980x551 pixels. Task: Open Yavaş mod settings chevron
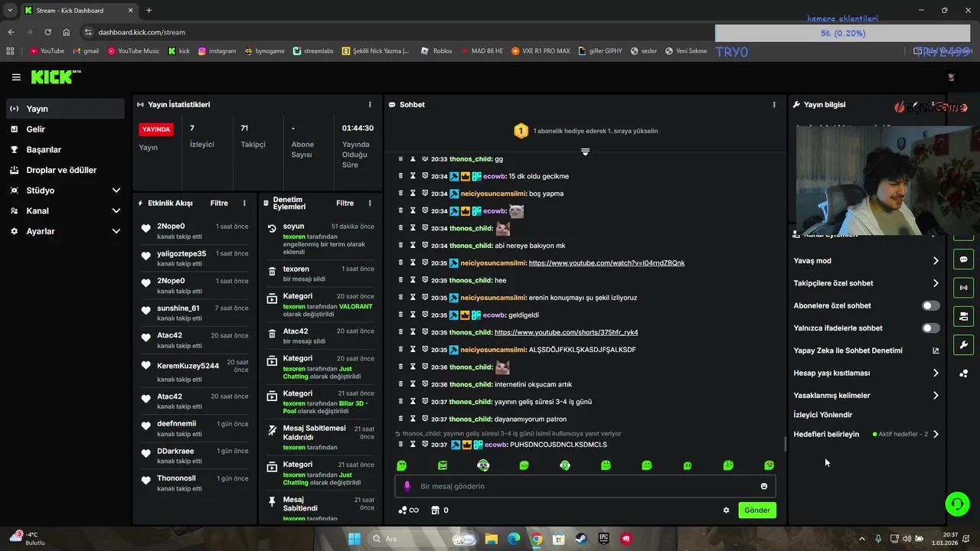click(936, 261)
